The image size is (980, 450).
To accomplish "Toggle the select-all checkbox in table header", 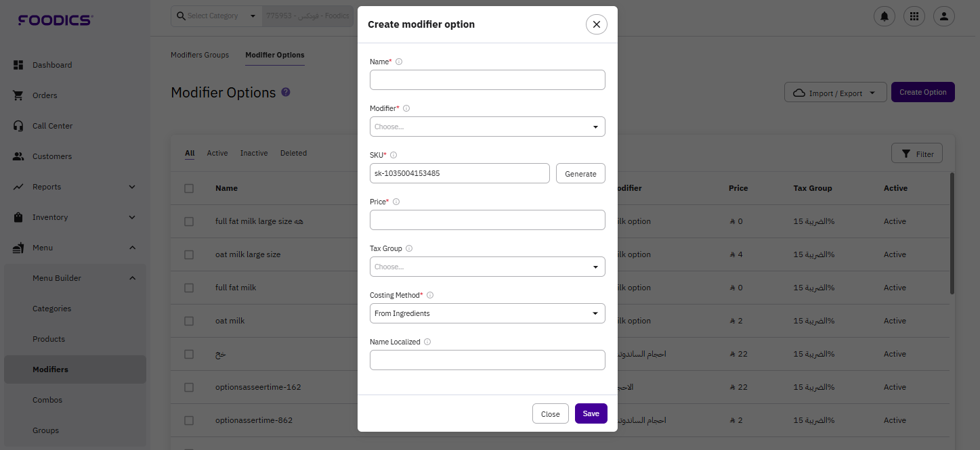I will click(x=189, y=188).
